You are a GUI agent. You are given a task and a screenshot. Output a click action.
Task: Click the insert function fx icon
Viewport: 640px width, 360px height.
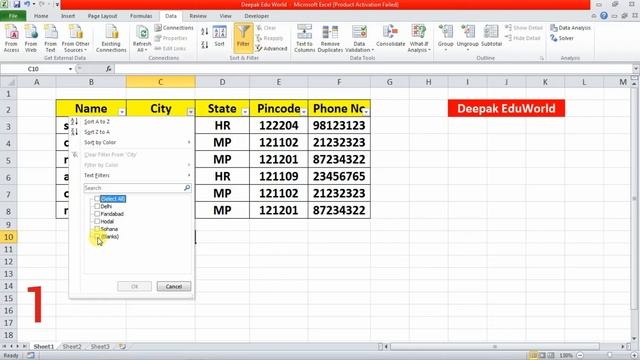[x=109, y=69]
